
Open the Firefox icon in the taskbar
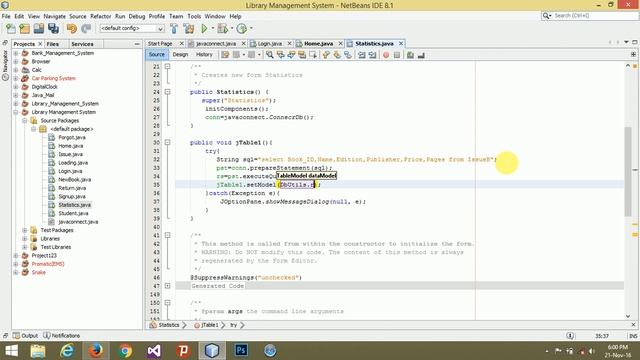coord(96,351)
